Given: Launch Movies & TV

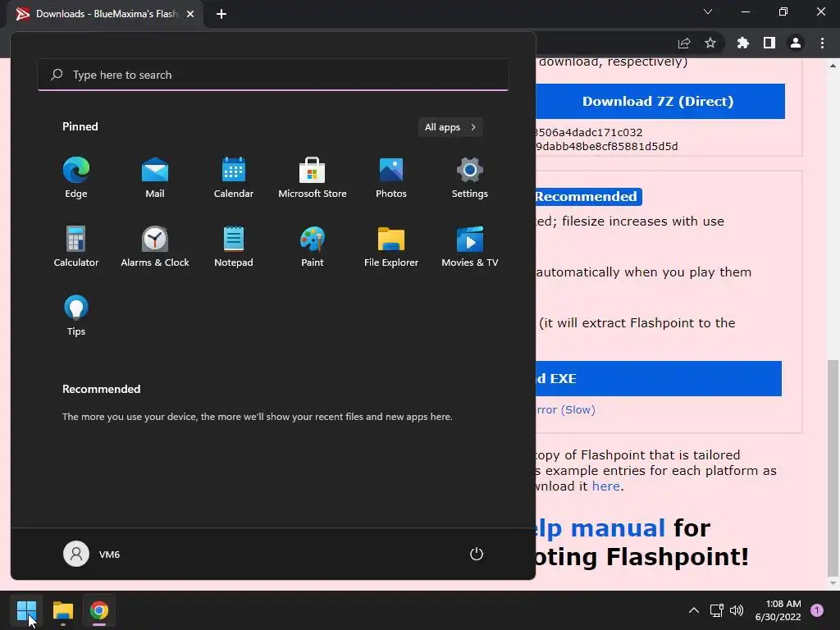Looking at the screenshot, I should pyautogui.click(x=470, y=247).
